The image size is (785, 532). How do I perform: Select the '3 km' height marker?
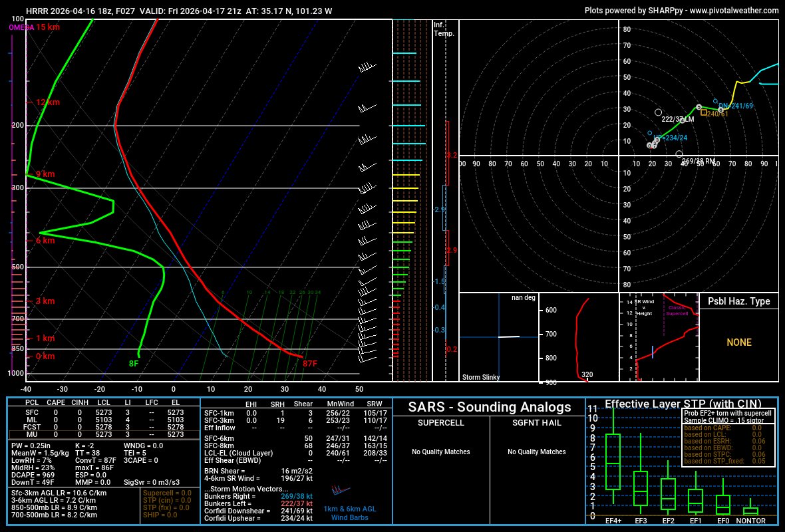(45, 301)
